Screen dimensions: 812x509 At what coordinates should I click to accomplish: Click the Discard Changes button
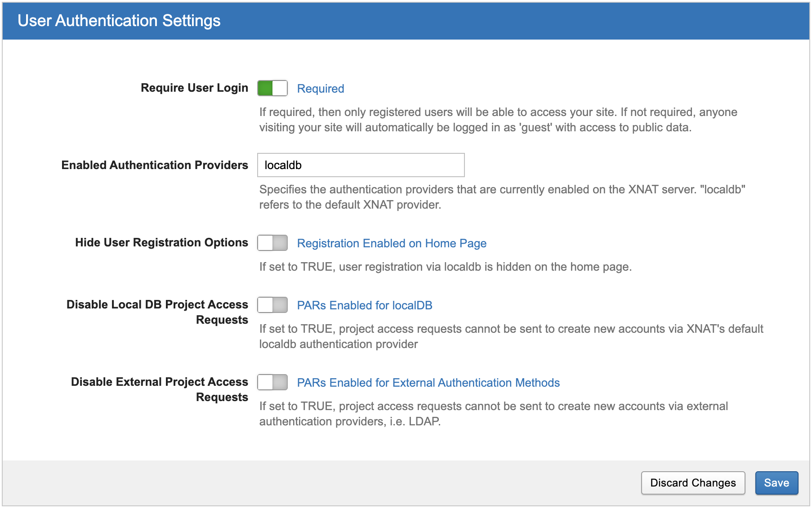point(692,483)
